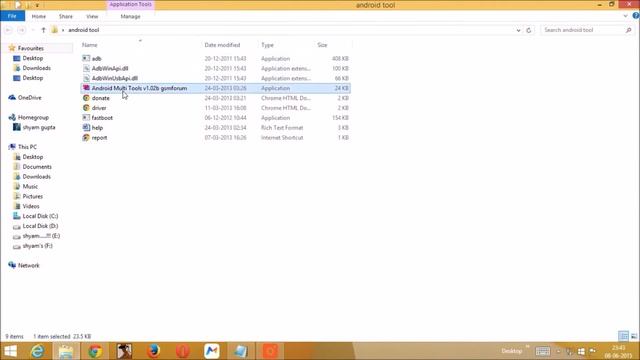This screenshot has height=360, width=640.
Task: Switch to the View ribbon tab
Action: [92, 16]
